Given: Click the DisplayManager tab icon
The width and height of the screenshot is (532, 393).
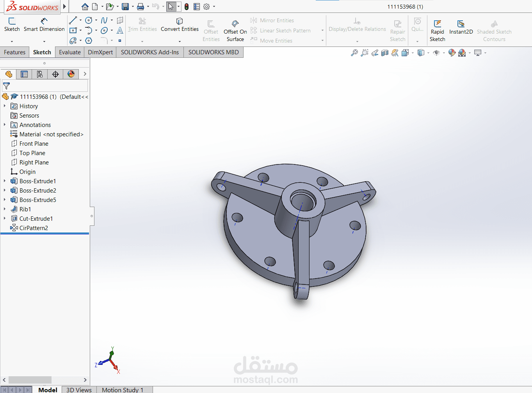Looking at the screenshot, I should pyautogui.click(x=71, y=74).
